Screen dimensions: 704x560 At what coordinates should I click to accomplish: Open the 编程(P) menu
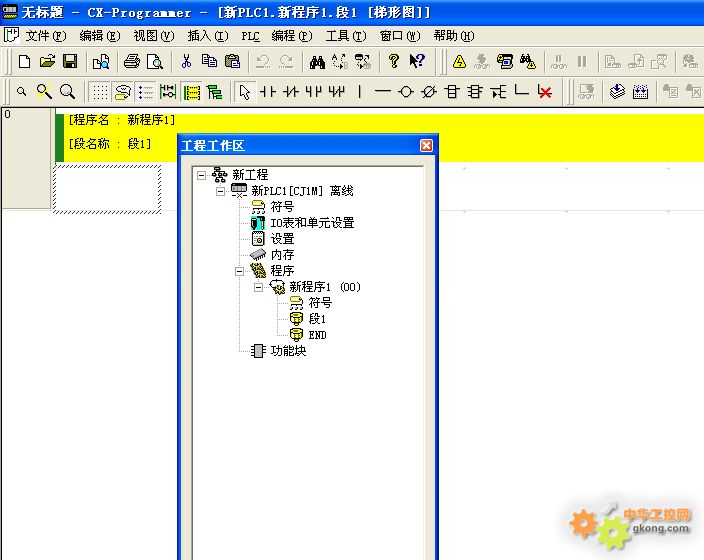click(292, 35)
